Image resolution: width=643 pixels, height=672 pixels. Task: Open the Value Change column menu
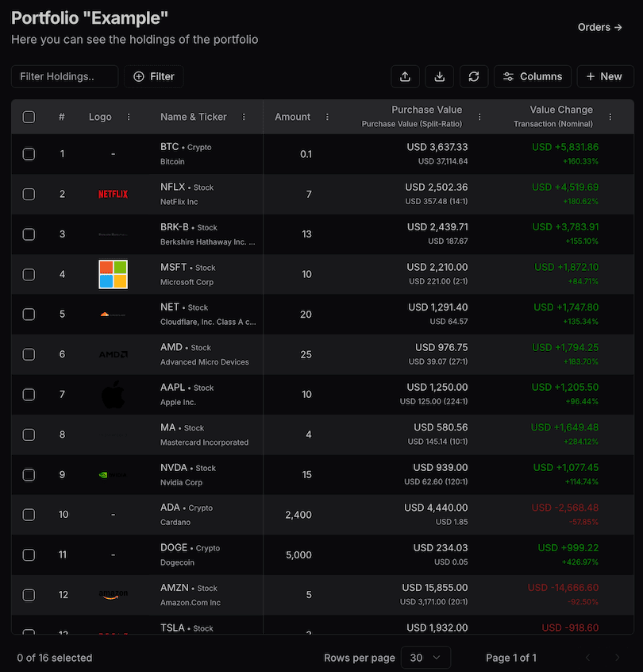(x=610, y=117)
